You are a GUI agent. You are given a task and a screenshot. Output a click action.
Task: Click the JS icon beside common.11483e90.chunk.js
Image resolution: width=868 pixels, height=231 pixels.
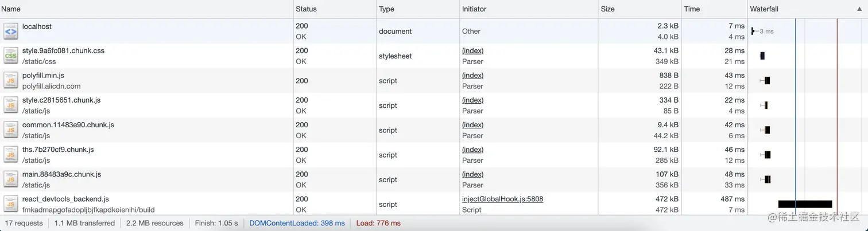point(10,130)
